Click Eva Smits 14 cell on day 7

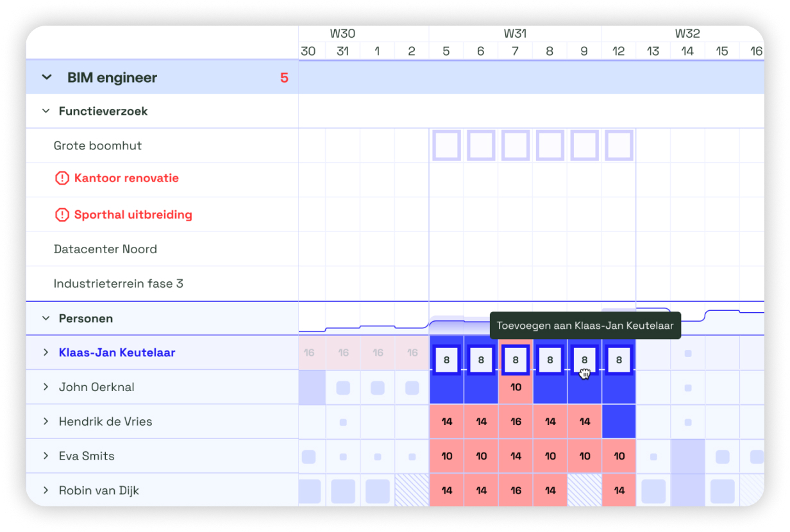[x=516, y=456]
